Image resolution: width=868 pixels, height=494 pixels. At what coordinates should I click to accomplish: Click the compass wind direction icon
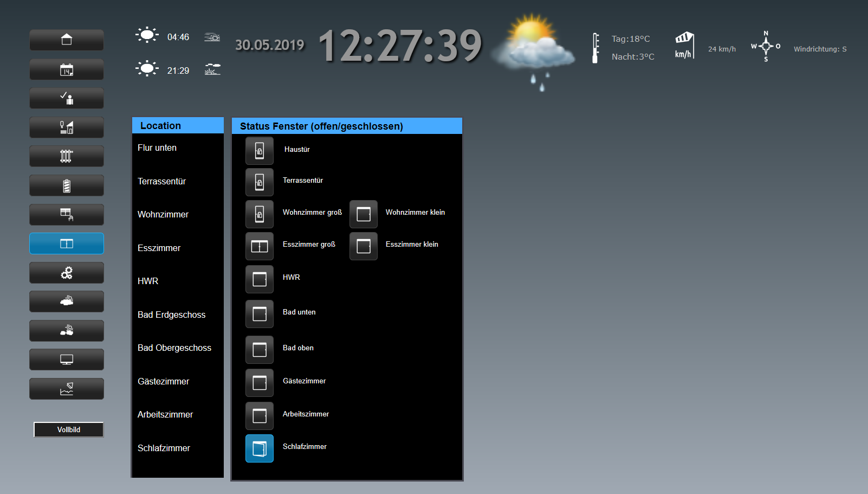766,47
